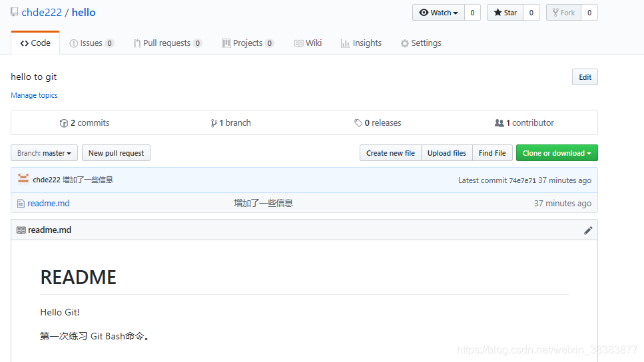View the 1 branch list

(231, 122)
